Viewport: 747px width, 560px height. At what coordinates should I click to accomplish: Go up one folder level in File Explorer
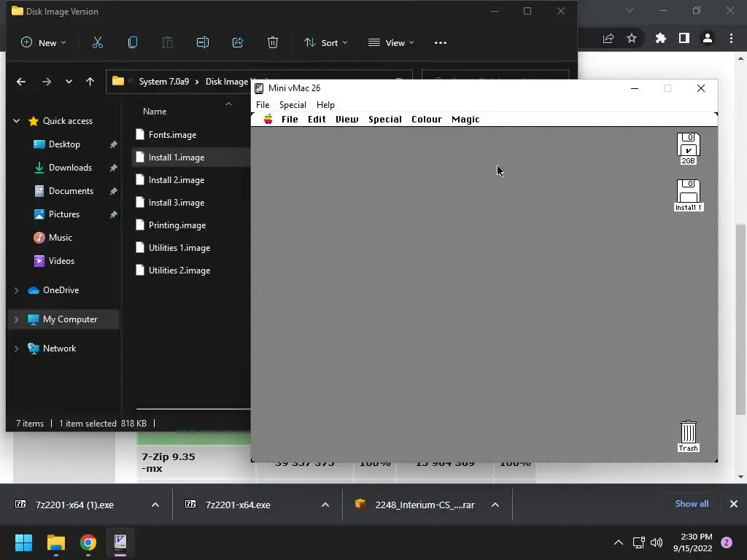[x=90, y=82]
